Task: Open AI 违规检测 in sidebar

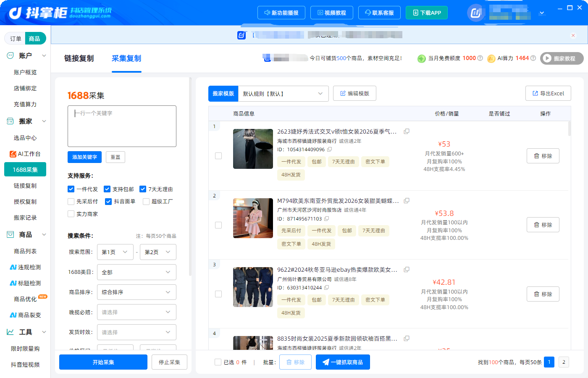Action: click(x=25, y=267)
